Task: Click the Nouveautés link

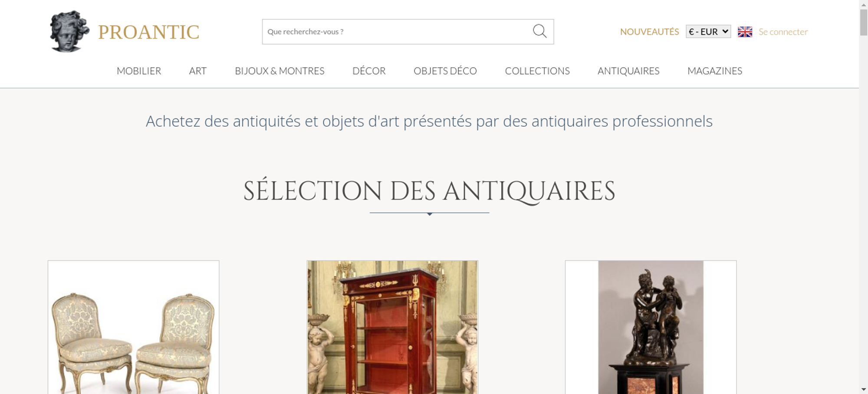Action: pyautogui.click(x=649, y=32)
